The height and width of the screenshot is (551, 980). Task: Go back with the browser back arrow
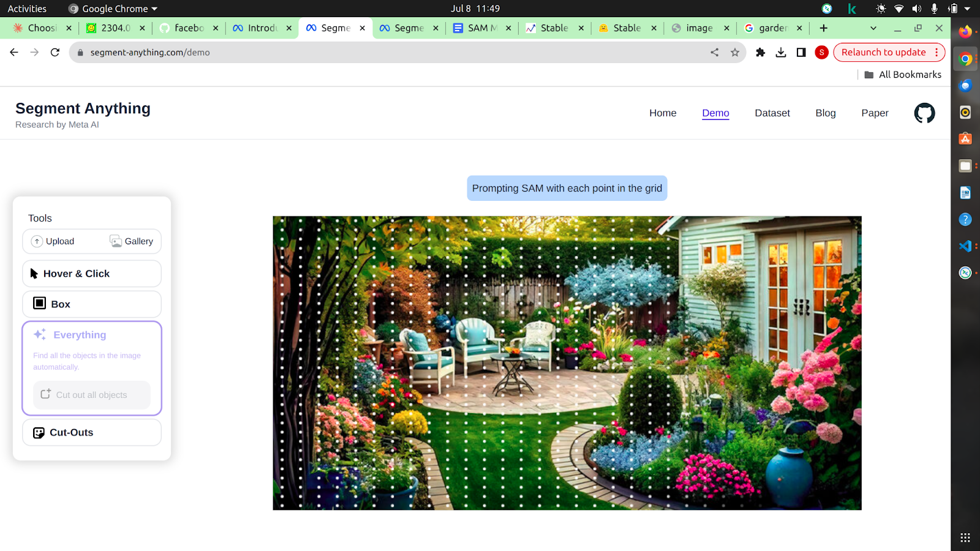pos(14,53)
